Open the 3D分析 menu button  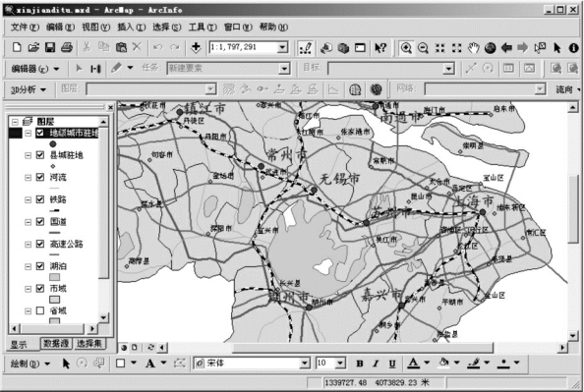pos(28,89)
